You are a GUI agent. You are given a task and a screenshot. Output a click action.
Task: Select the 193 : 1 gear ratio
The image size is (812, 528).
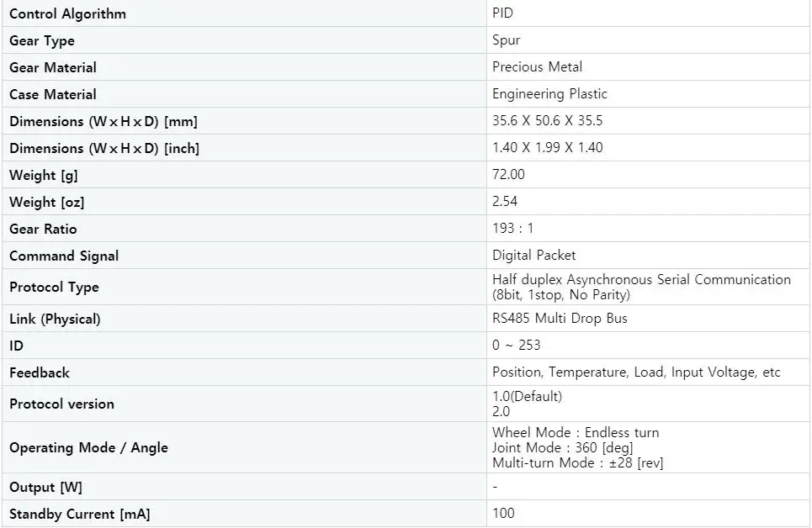(512, 229)
